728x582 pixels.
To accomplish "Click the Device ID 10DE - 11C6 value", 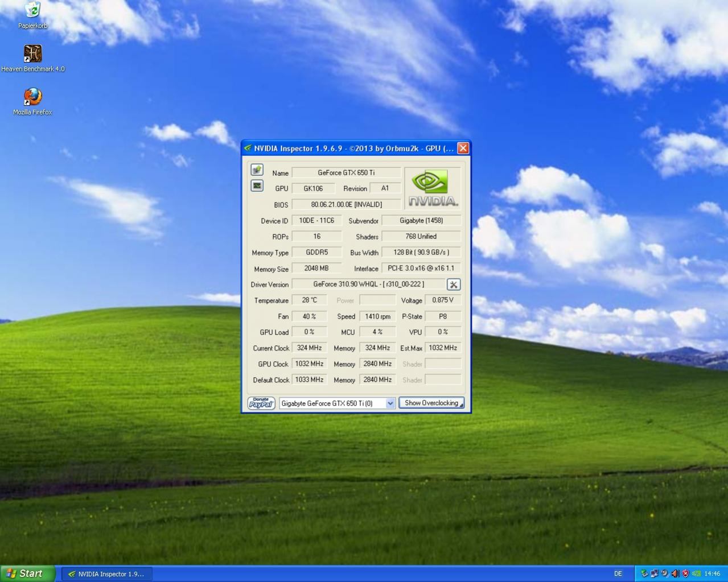I will (316, 220).
